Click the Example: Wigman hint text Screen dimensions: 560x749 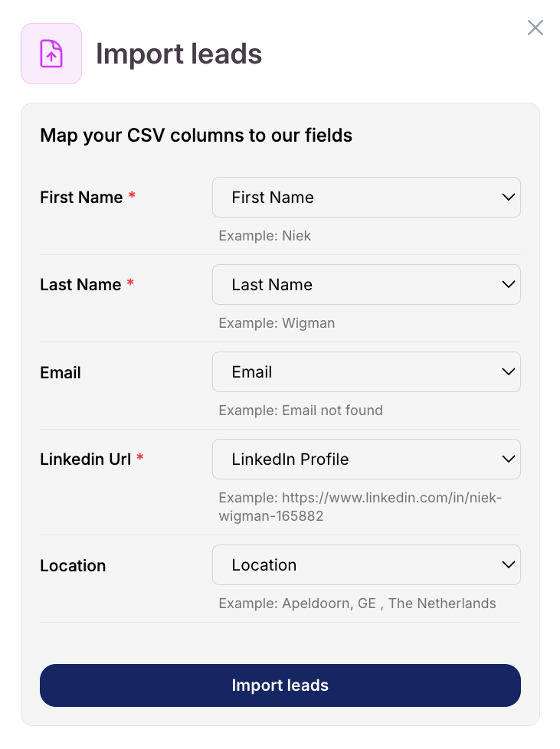coord(277,323)
